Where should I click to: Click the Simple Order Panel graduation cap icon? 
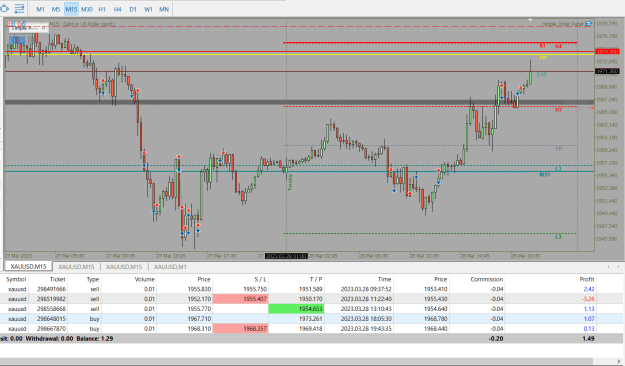pyautogui.click(x=588, y=24)
